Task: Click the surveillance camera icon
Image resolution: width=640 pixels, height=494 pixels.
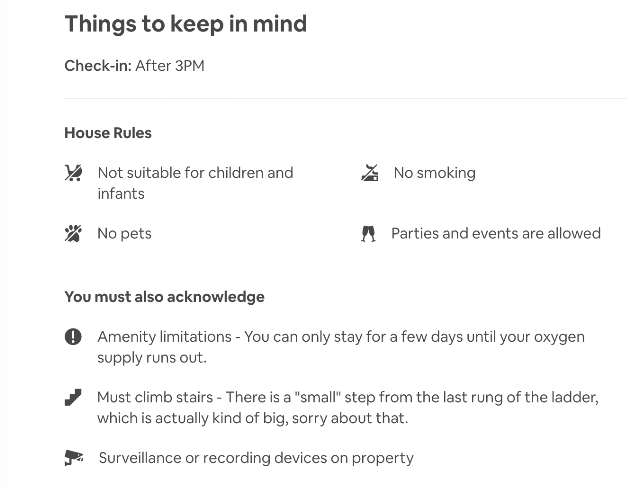Action: (73, 458)
